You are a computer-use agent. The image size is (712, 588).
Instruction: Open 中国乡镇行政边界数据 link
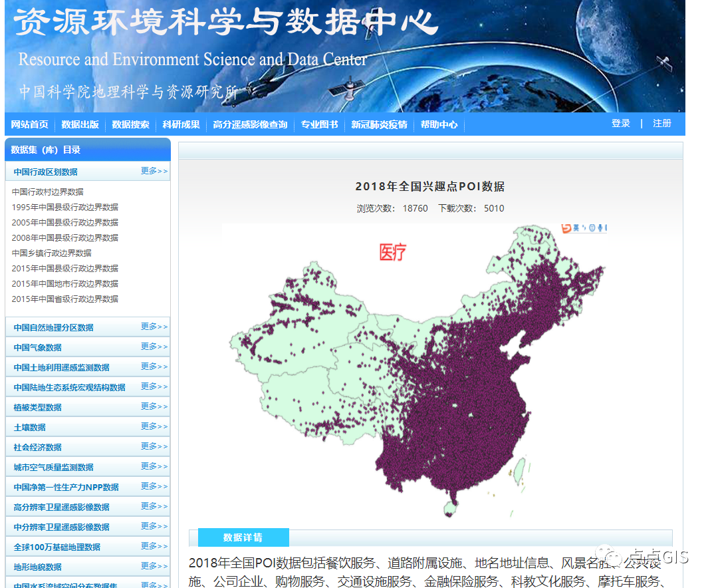[x=52, y=253]
